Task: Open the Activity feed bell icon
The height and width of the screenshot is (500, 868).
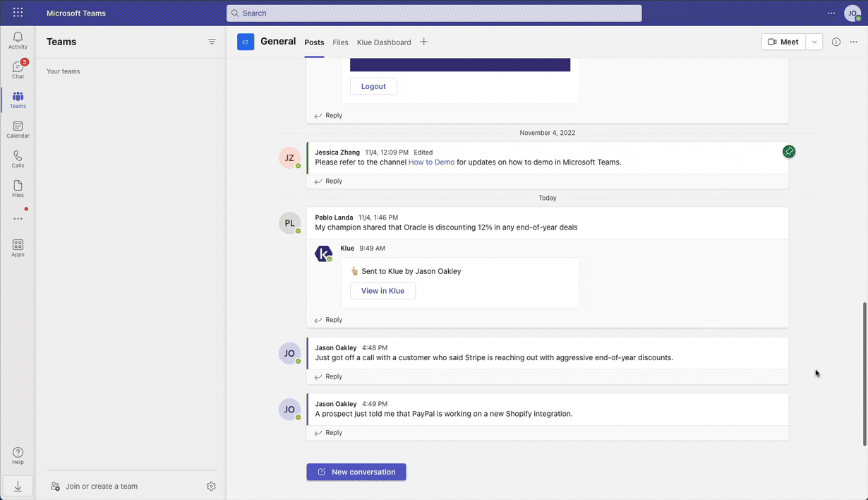Action: coord(18,40)
